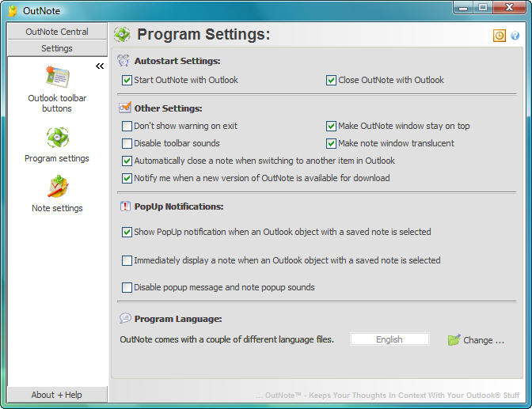This screenshot has height=409, width=532.
Task: Select the Program settings label
Action: pyautogui.click(x=57, y=158)
